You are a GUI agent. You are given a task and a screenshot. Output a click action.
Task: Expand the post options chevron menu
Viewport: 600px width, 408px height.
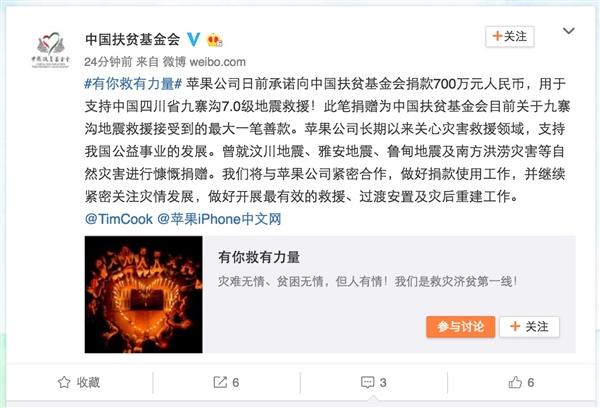pyautogui.click(x=569, y=31)
